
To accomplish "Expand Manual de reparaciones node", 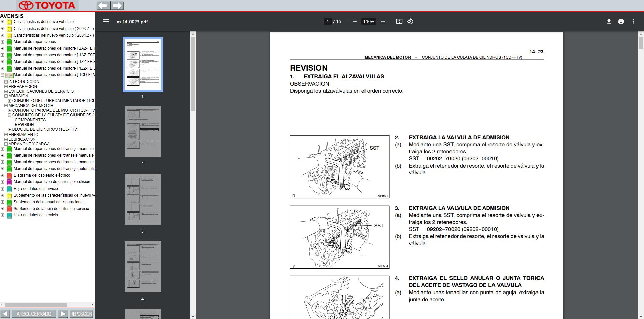I will (2, 42).
